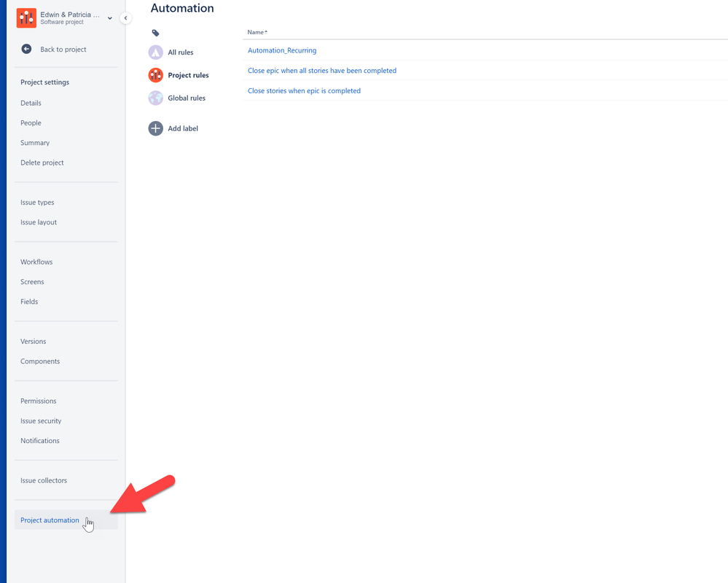Click the label tag icon
Image resolution: width=728 pixels, height=583 pixels.
155,33
